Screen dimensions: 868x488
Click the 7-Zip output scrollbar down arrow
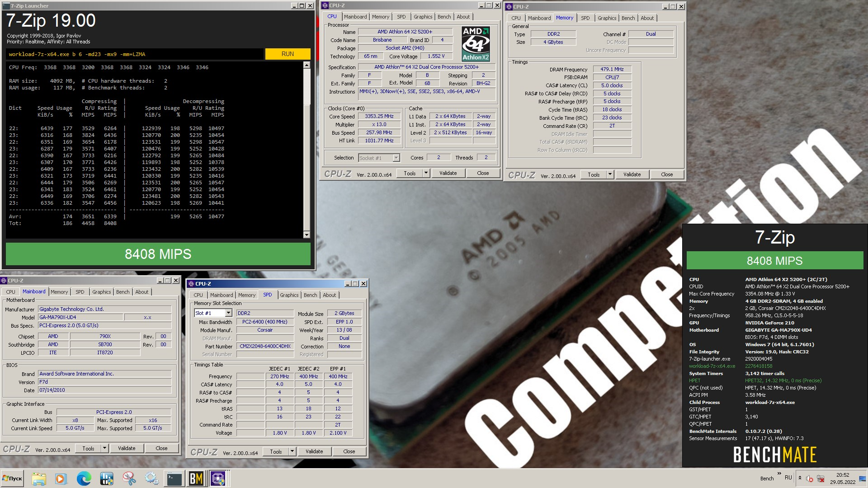point(307,235)
